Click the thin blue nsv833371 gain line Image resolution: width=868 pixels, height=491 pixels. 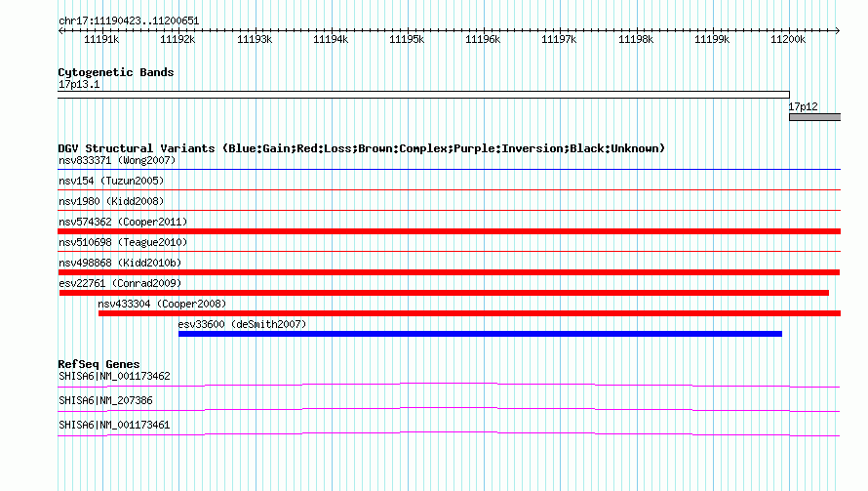click(449, 169)
